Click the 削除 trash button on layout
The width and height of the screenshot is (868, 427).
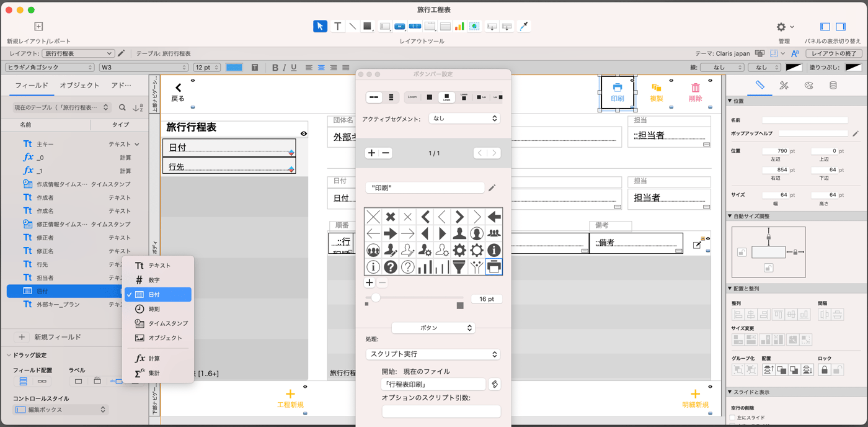point(696,92)
